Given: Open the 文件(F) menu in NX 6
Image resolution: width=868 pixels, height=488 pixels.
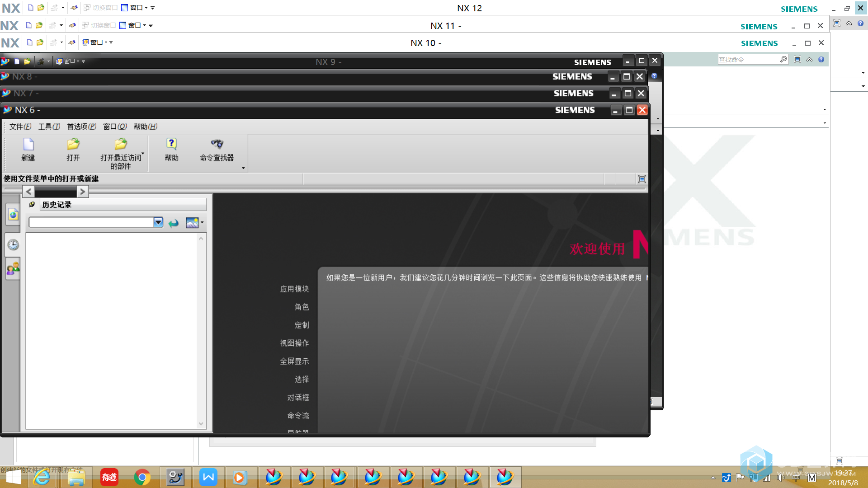Looking at the screenshot, I should click(20, 127).
